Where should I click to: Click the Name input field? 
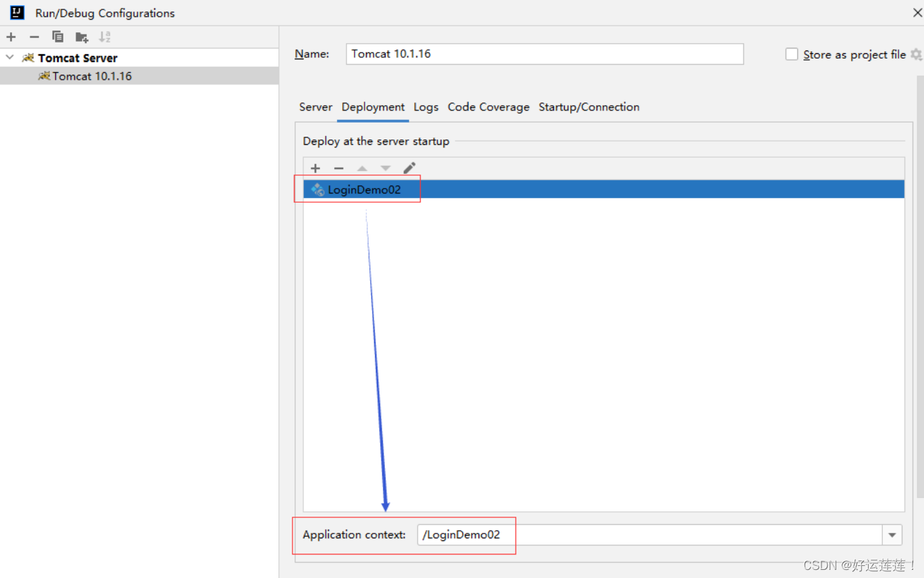(x=545, y=54)
